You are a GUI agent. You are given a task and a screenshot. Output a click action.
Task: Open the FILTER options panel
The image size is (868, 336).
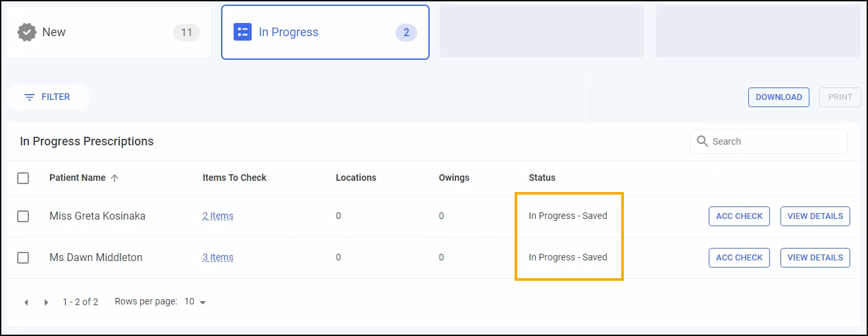tap(48, 97)
